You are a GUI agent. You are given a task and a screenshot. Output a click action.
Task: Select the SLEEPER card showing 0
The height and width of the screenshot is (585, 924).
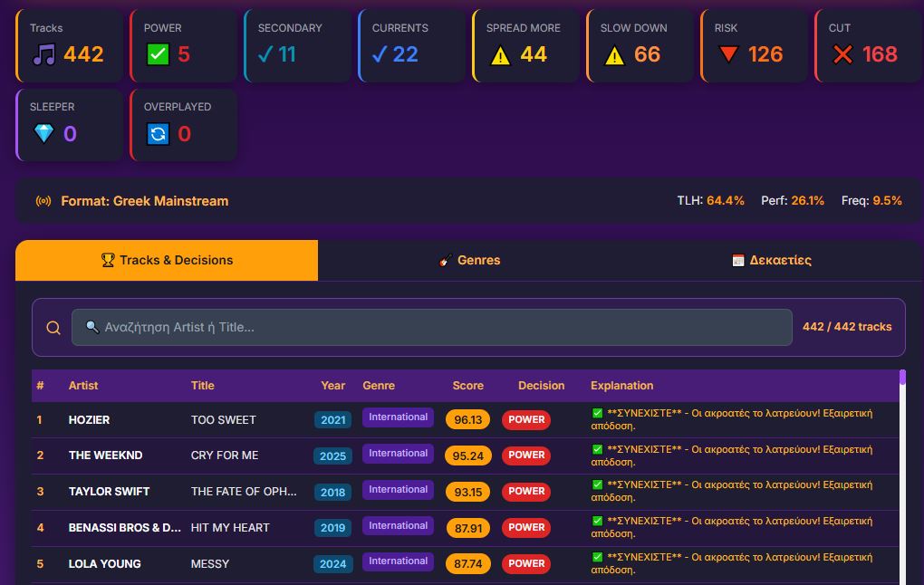[x=70, y=125]
